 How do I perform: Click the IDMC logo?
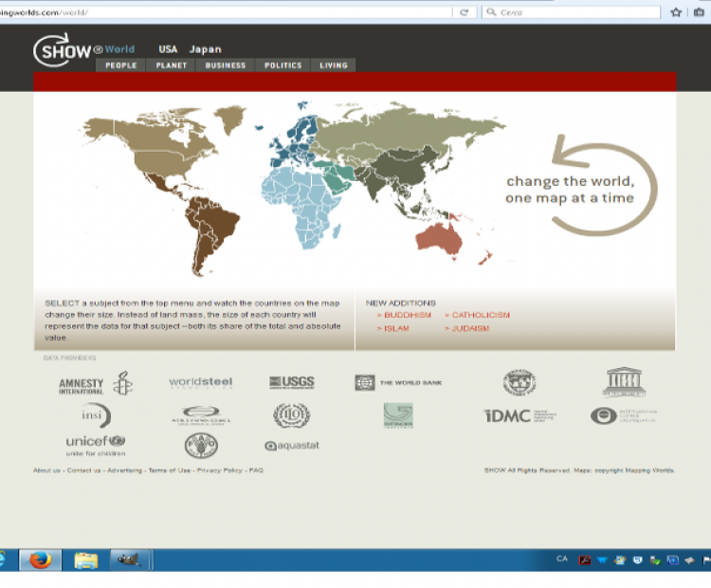[x=520, y=415]
